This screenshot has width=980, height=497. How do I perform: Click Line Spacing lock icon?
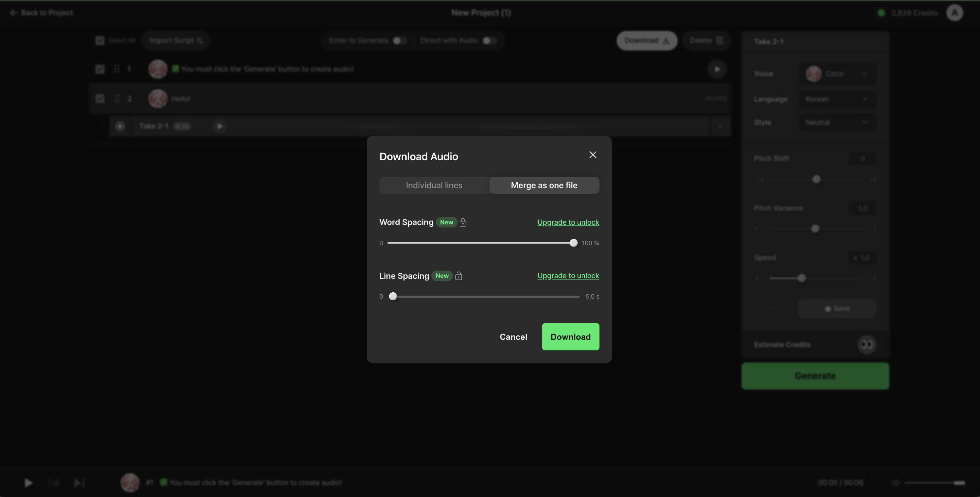458,276
